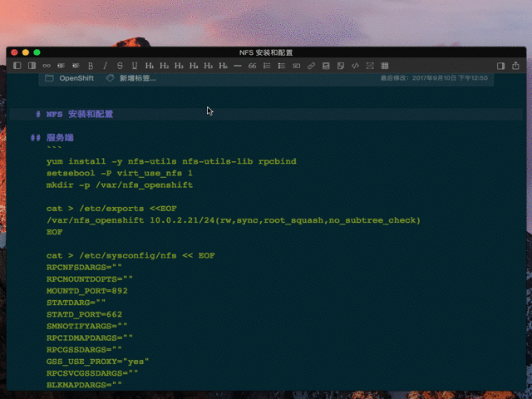Click the 'SMNOTIFYARGS=""' line
Viewport: 532px width, 399px height.
[x=86, y=326]
